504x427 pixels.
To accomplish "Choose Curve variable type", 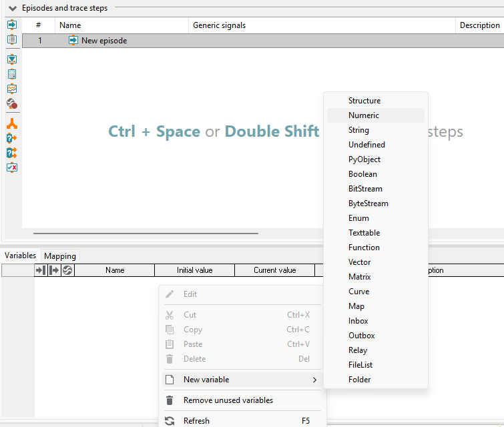I will [375, 292].
